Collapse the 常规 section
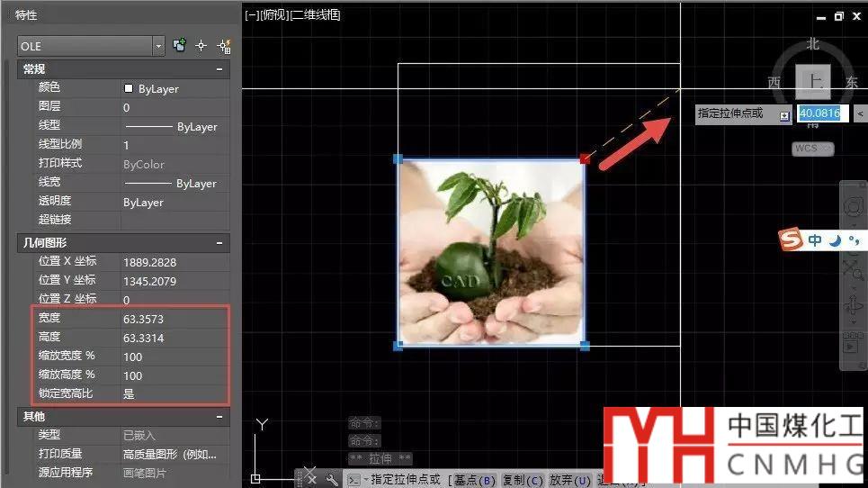The width and height of the screenshot is (868, 488). pyautogui.click(x=219, y=69)
